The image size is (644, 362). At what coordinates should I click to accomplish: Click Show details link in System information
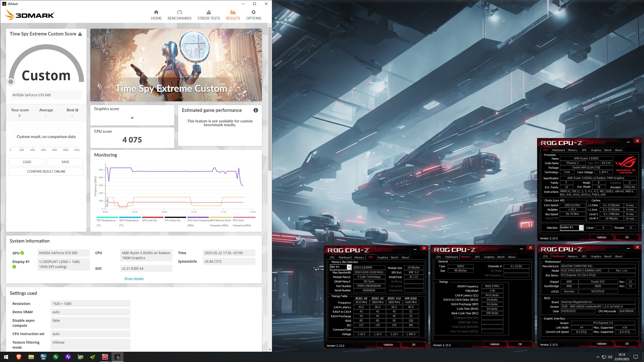134,279
